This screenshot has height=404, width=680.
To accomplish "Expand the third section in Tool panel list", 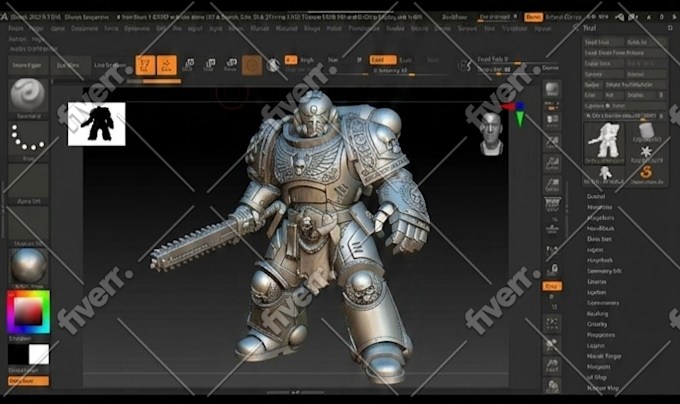I will coord(601,218).
